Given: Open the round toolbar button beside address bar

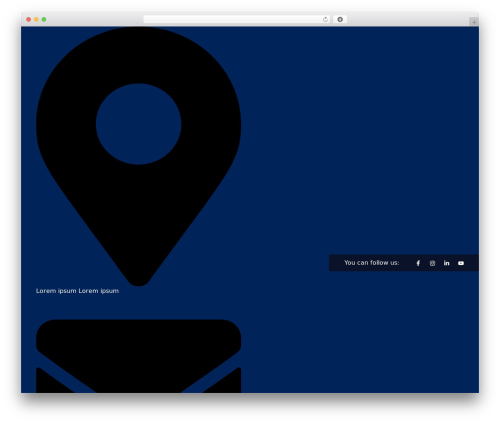Looking at the screenshot, I should pos(340,19).
